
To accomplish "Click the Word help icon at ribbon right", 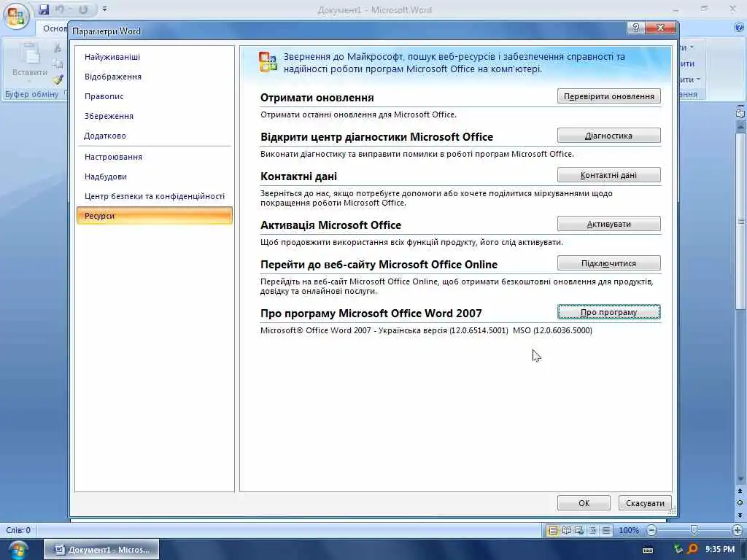I will 739,28.
